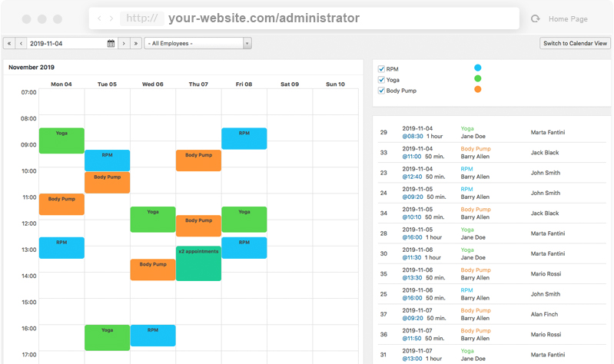Toggle the Yoga checkbox
The image size is (614, 364).
click(x=381, y=80)
